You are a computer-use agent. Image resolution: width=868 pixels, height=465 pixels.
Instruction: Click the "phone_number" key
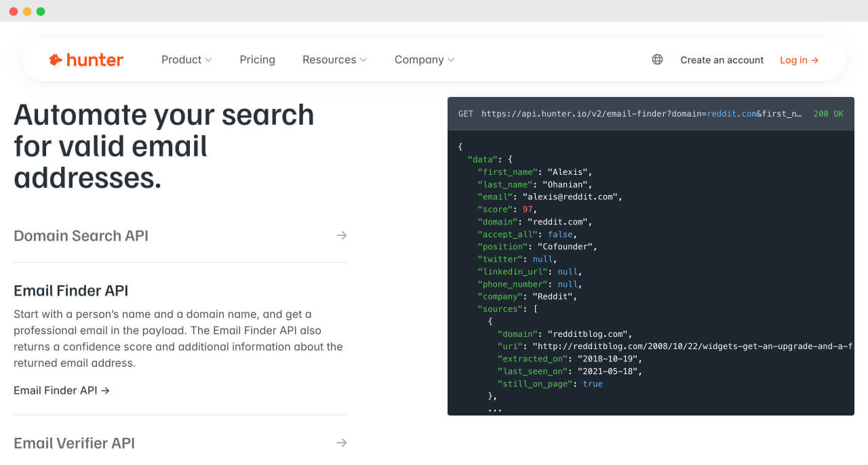click(x=512, y=284)
